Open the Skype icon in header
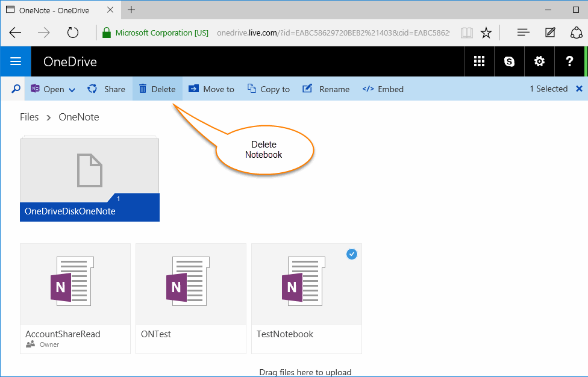 coord(509,61)
